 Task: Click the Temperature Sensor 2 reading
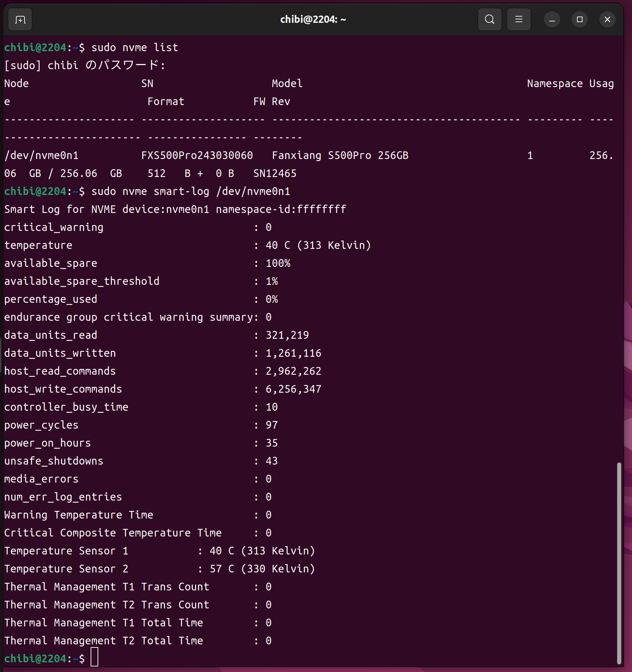point(262,569)
